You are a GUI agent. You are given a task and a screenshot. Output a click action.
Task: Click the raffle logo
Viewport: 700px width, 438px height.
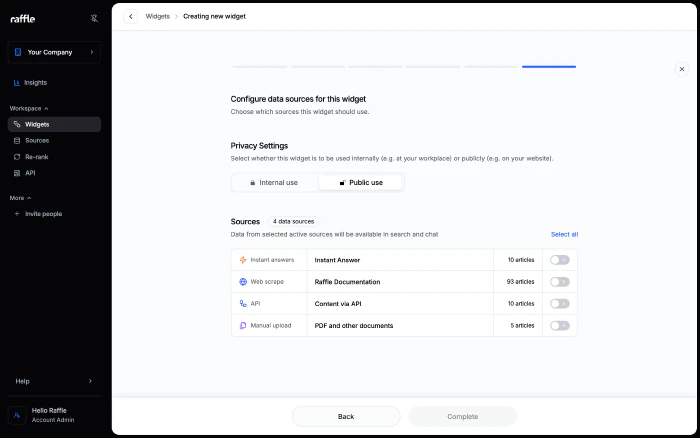click(22, 19)
